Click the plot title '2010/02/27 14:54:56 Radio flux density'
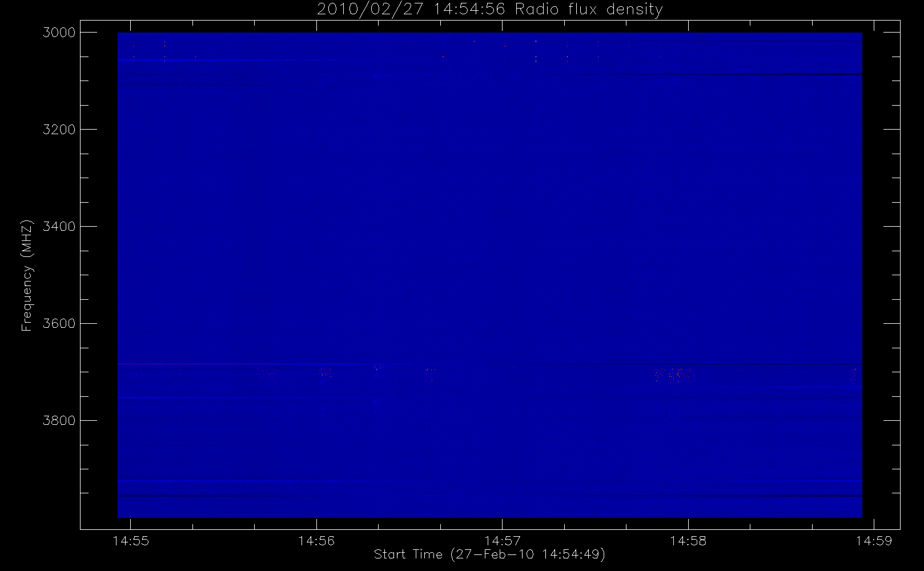This screenshot has width=924, height=571. [489, 10]
